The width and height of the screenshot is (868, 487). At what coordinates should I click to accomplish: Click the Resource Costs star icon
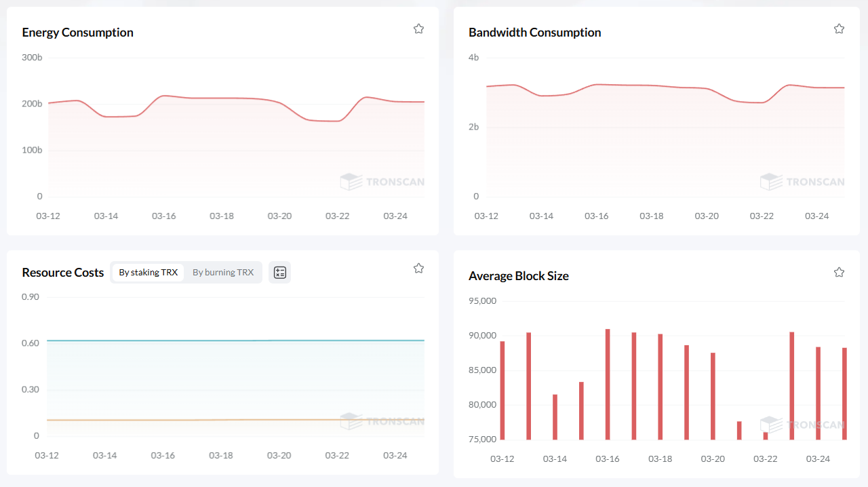click(418, 268)
